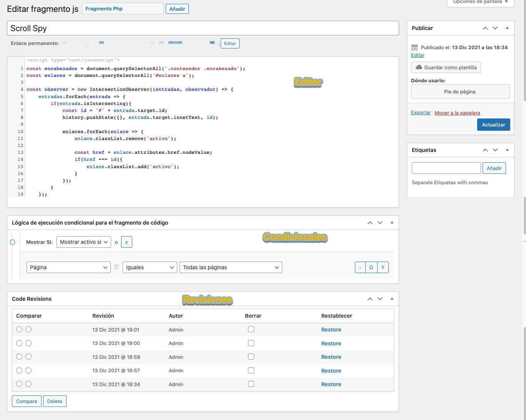Click the help question mark next to Página
The height and width of the screenshot is (420, 526).
tap(116, 267)
